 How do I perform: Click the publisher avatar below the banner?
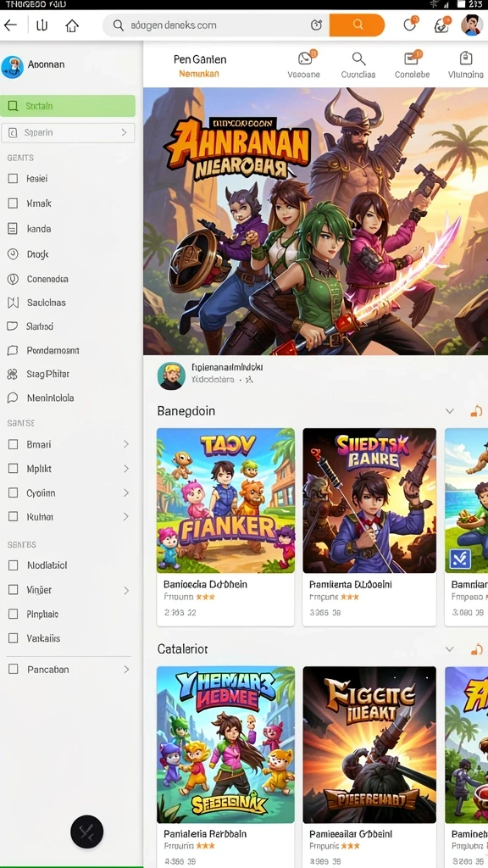(x=171, y=376)
